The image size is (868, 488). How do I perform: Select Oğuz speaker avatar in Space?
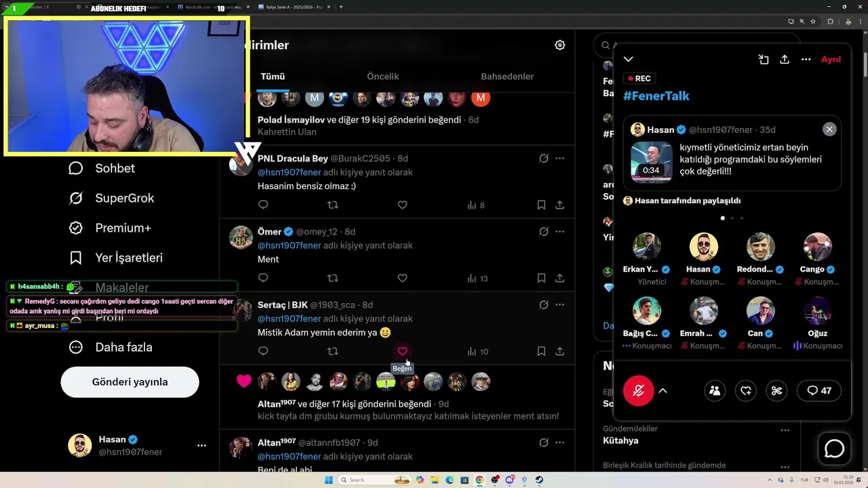coord(817,311)
